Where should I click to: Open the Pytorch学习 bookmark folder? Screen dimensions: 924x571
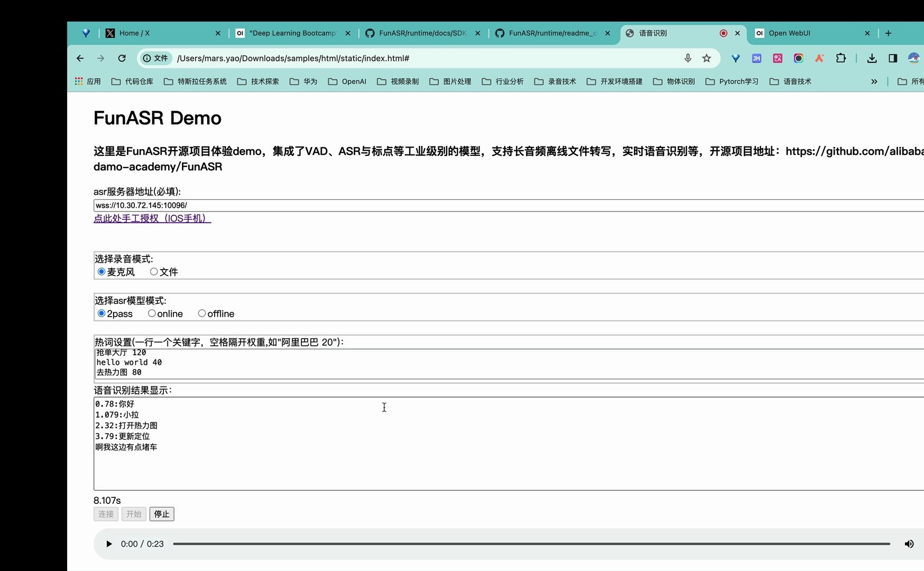(x=732, y=81)
